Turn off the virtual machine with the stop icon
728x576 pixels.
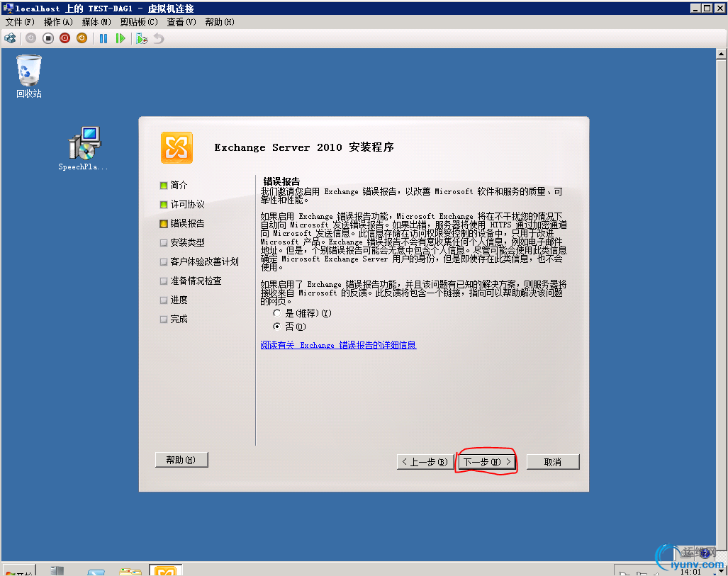(47, 38)
